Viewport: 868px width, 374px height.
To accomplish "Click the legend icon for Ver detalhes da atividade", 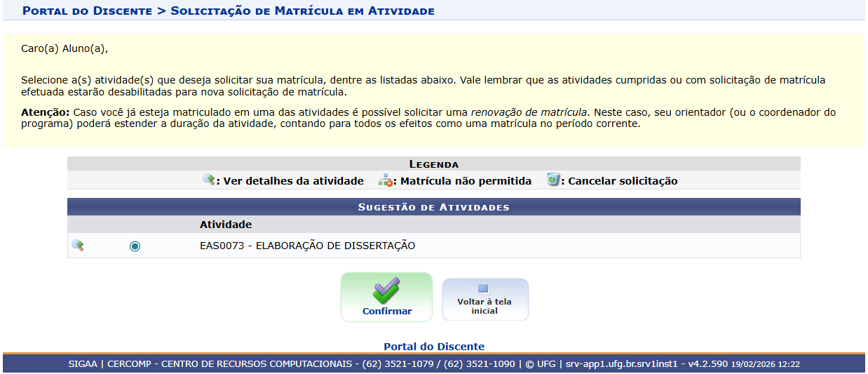I will (208, 180).
